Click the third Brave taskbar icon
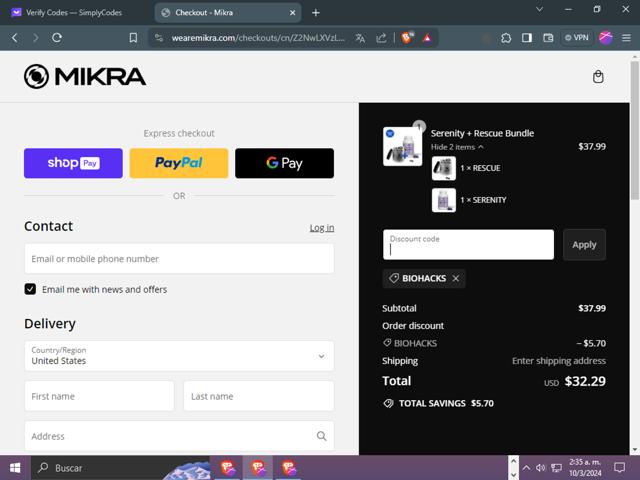640x480 pixels. pos(289,468)
